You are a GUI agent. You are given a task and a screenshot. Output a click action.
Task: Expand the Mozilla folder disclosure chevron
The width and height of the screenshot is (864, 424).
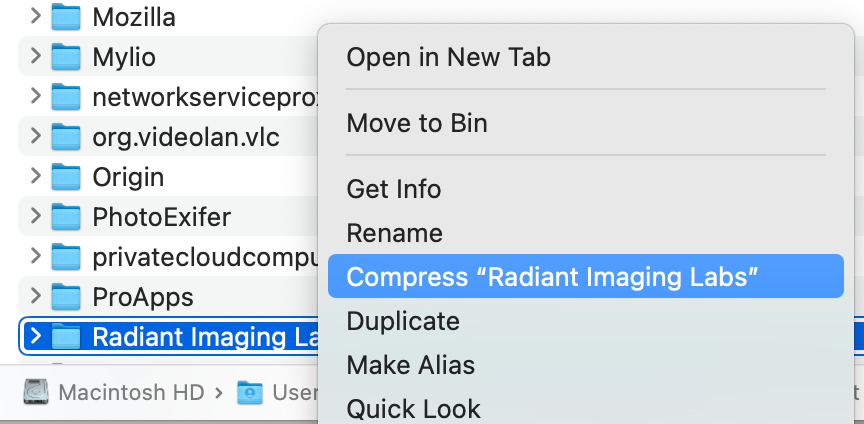[x=36, y=17]
